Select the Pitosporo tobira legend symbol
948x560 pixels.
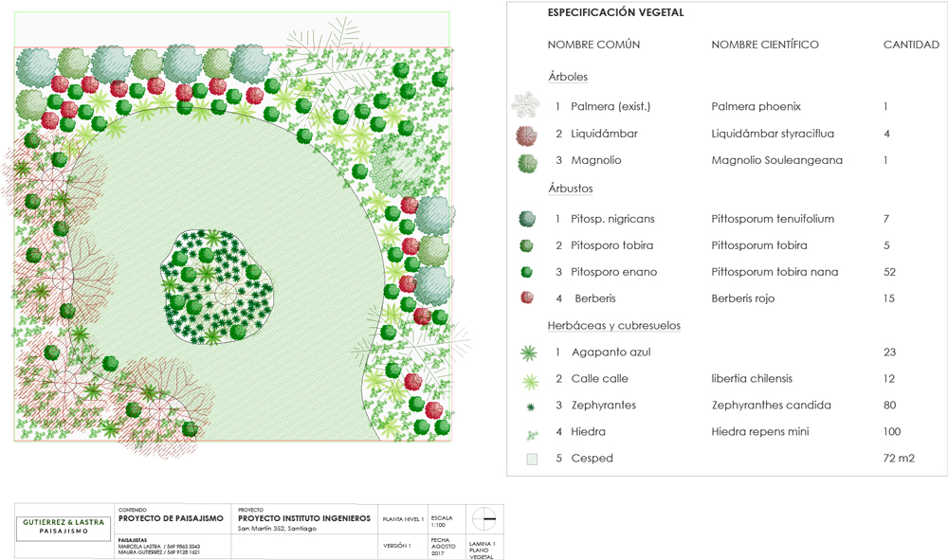click(526, 245)
